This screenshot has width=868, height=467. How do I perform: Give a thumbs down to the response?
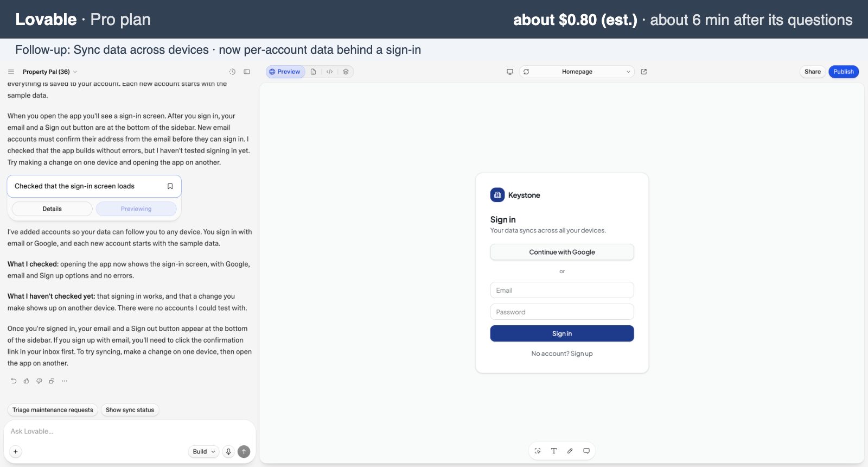click(x=39, y=381)
